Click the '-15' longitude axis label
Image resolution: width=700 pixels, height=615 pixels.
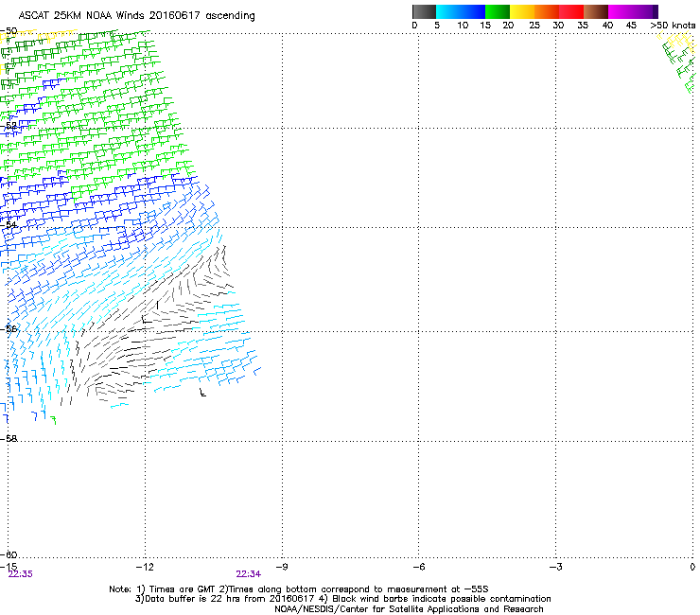(9, 567)
